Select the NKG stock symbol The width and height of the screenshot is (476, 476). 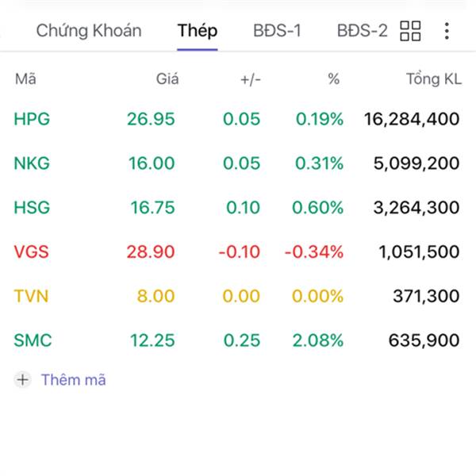click(x=32, y=163)
